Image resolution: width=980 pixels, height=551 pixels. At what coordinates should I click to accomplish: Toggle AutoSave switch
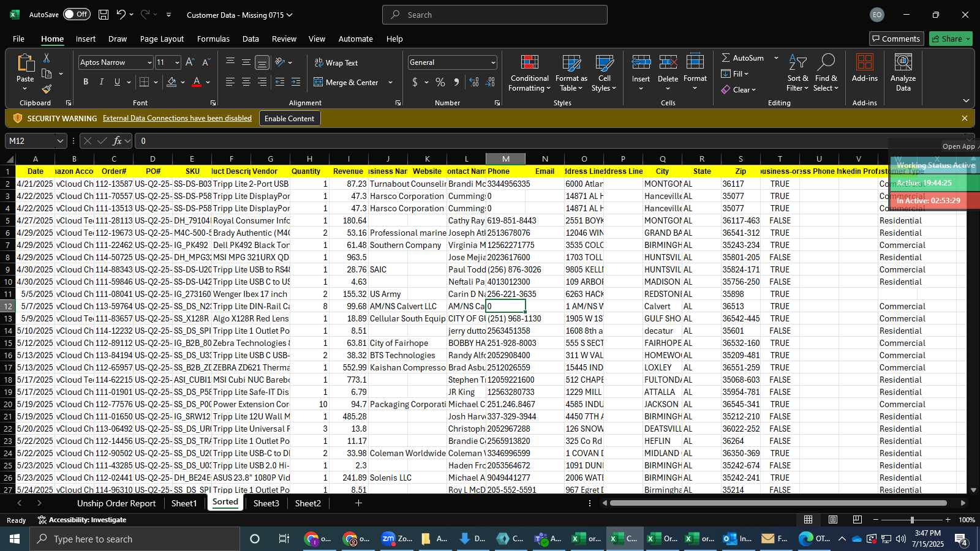pos(77,14)
